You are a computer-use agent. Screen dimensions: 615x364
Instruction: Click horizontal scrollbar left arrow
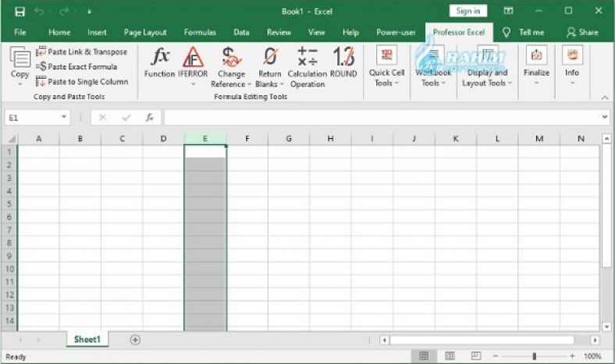click(384, 340)
